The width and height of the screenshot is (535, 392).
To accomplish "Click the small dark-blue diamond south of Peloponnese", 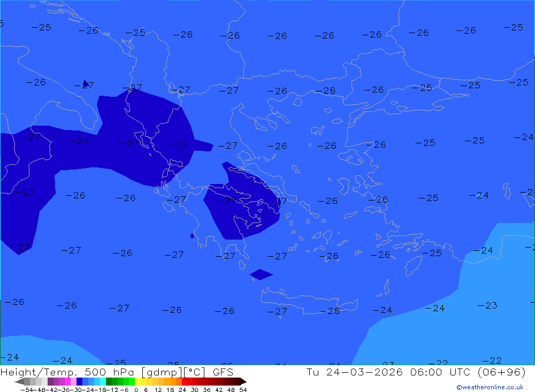I will [x=261, y=274].
